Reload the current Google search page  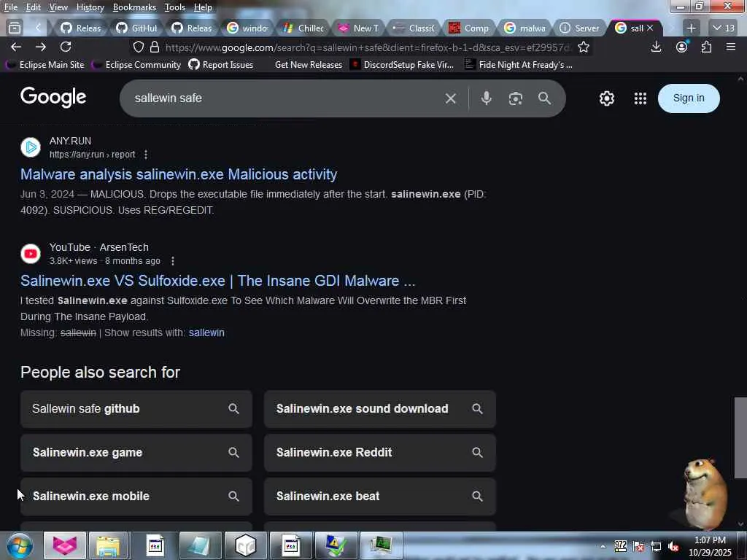pyautogui.click(x=66, y=47)
